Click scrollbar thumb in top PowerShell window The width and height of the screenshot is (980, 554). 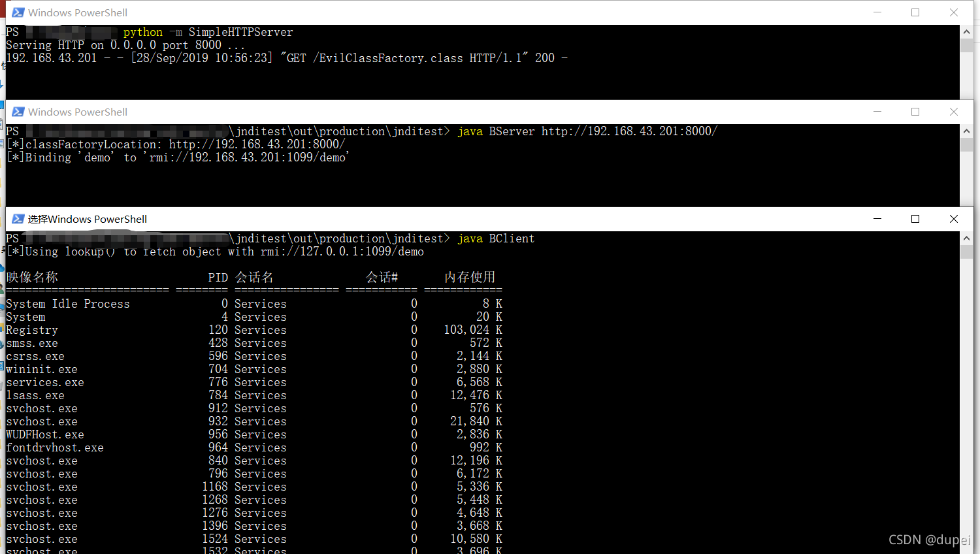pos(966,45)
